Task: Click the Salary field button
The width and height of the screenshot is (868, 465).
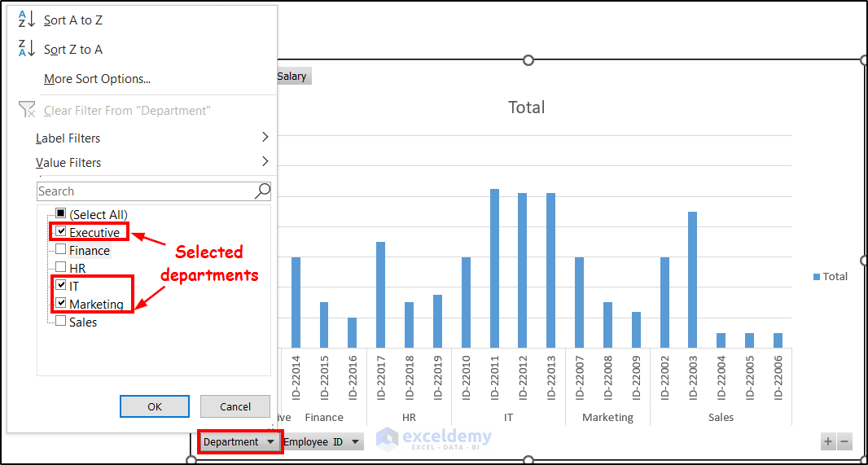Action: click(294, 77)
